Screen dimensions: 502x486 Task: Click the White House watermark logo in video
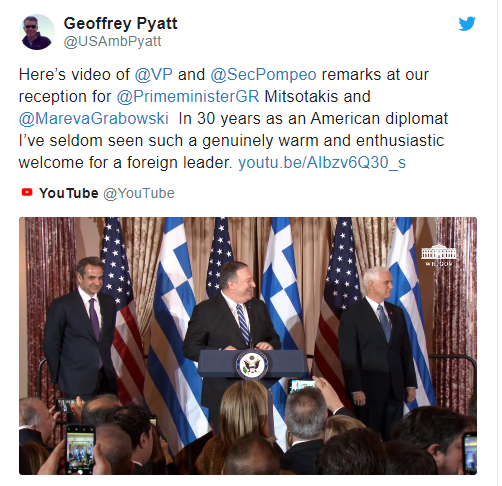[x=439, y=255]
